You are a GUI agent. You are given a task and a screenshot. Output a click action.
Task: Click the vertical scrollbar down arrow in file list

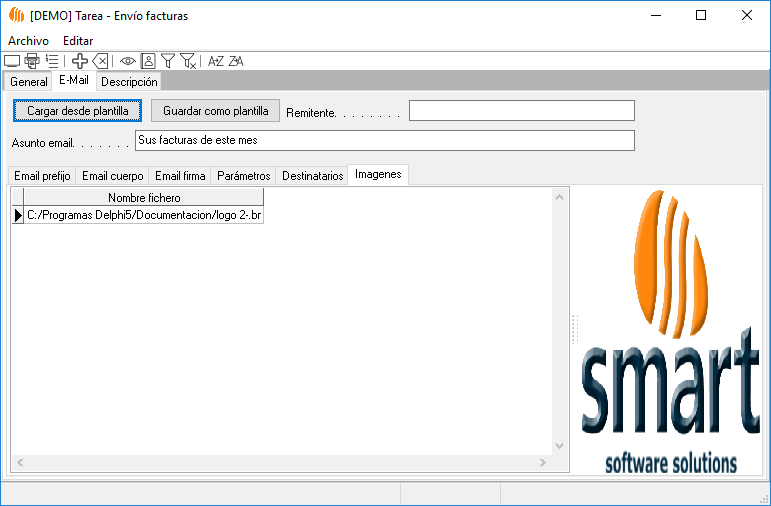tap(560, 447)
